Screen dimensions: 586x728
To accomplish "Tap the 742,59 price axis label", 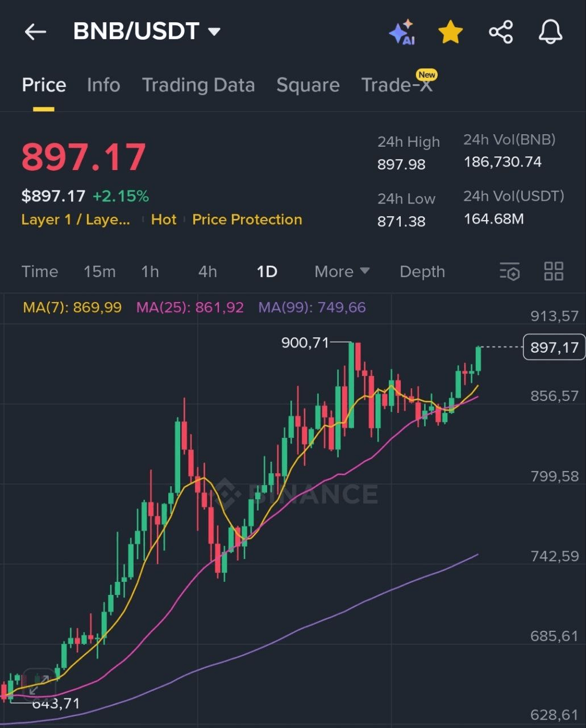I will click(x=554, y=556).
